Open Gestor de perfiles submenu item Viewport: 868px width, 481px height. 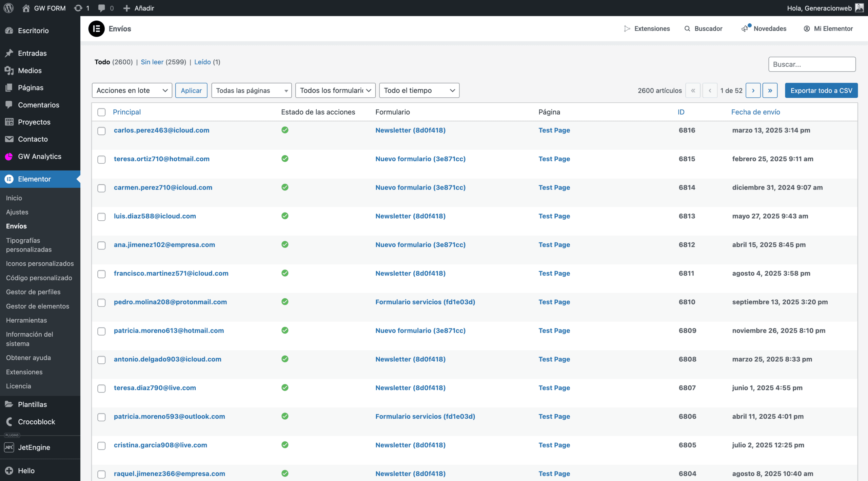[33, 292]
